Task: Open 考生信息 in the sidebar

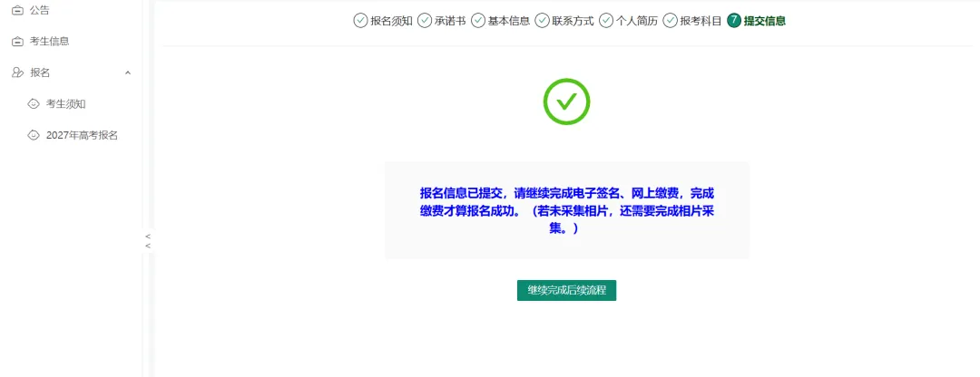Action: click(49, 41)
